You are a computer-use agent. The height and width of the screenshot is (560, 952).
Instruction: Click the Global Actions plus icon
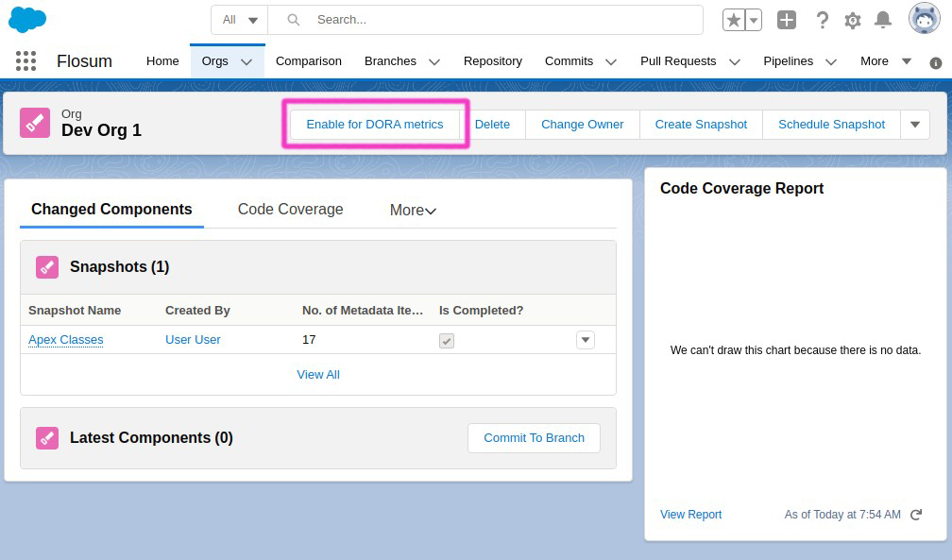[x=787, y=20]
